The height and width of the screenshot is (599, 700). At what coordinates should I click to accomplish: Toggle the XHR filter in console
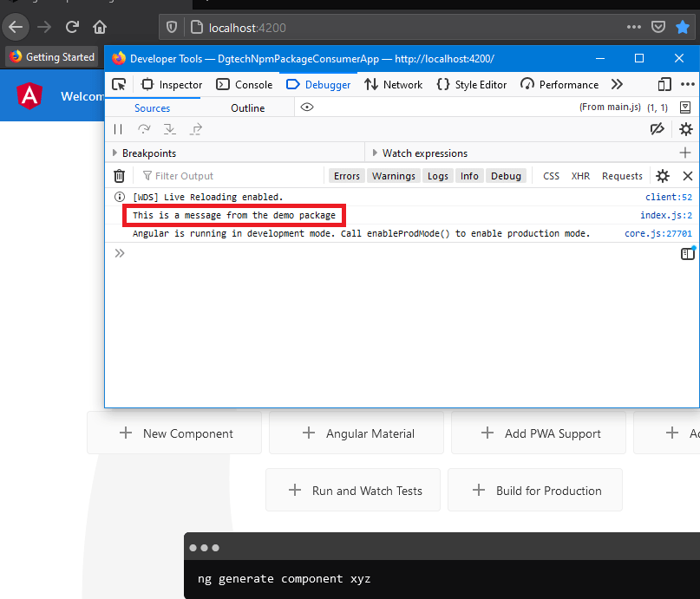coord(580,176)
